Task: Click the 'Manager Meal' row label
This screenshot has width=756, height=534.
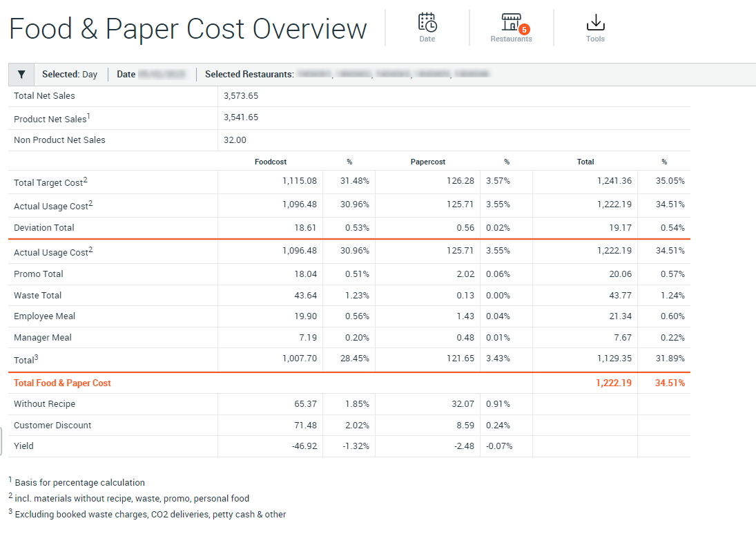Action: point(42,338)
